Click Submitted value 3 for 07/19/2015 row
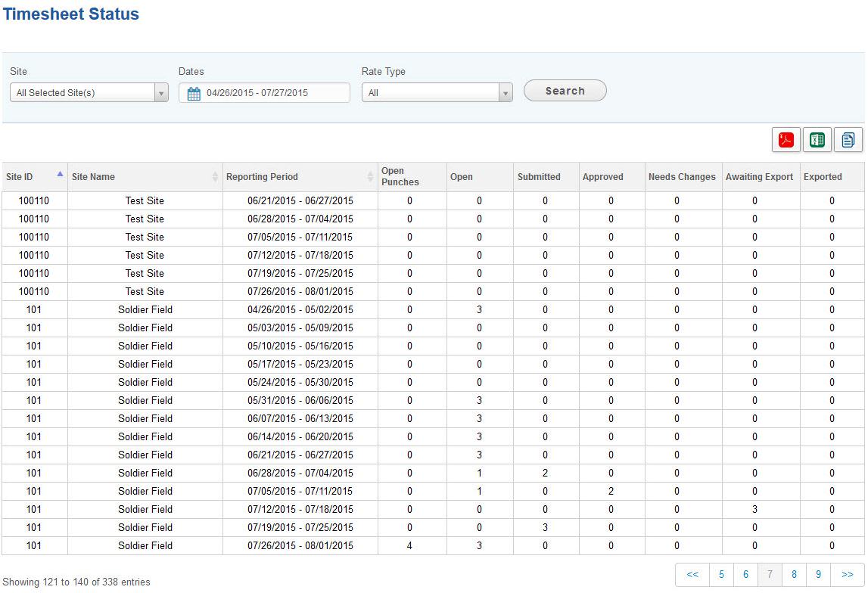 point(546,528)
